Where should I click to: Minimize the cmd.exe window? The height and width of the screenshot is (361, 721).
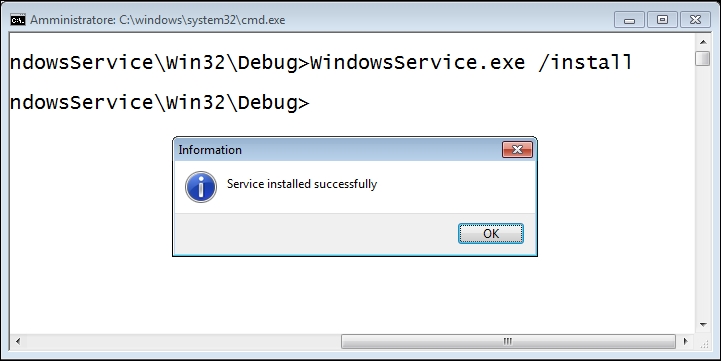click(629, 20)
